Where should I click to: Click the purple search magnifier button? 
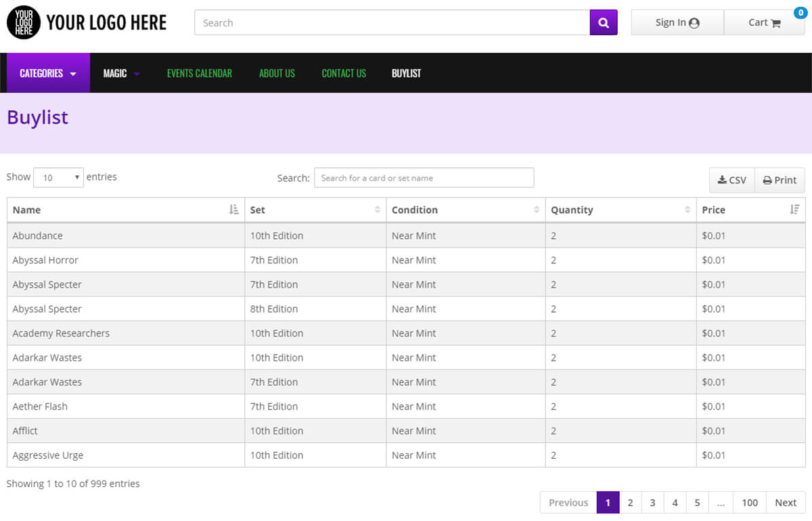(604, 22)
